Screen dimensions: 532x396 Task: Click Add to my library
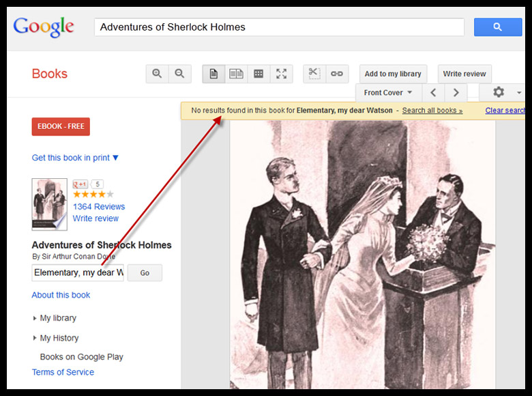(x=393, y=74)
